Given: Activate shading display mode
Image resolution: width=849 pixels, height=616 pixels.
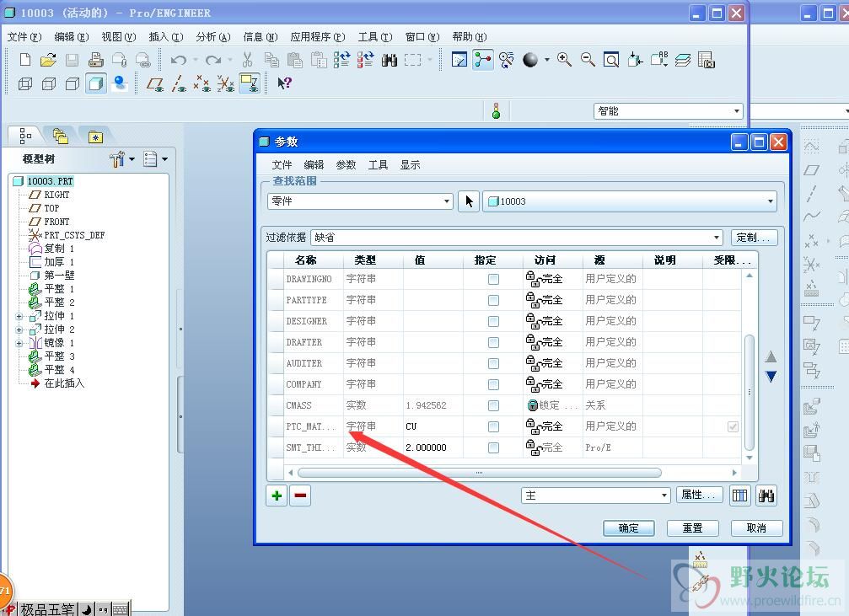Looking at the screenshot, I should click(96, 83).
